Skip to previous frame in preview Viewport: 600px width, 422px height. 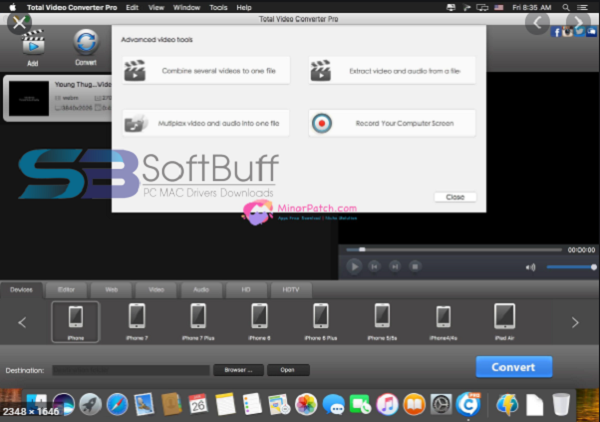tap(374, 266)
